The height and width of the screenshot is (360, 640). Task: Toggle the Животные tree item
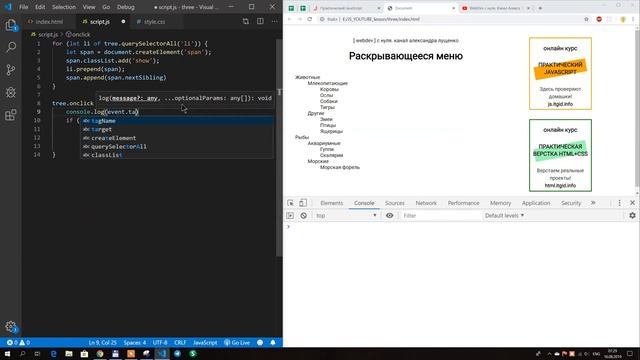click(x=307, y=77)
